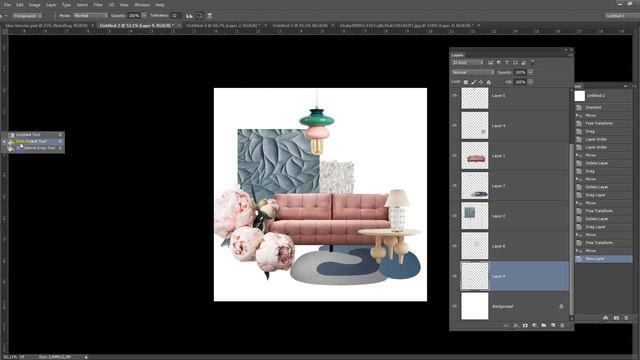Image resolution: width=640 pixels, height=360 pixels.
Task: Delete layer trash icon in Layers panel
Action: click(x=562, y=325)
